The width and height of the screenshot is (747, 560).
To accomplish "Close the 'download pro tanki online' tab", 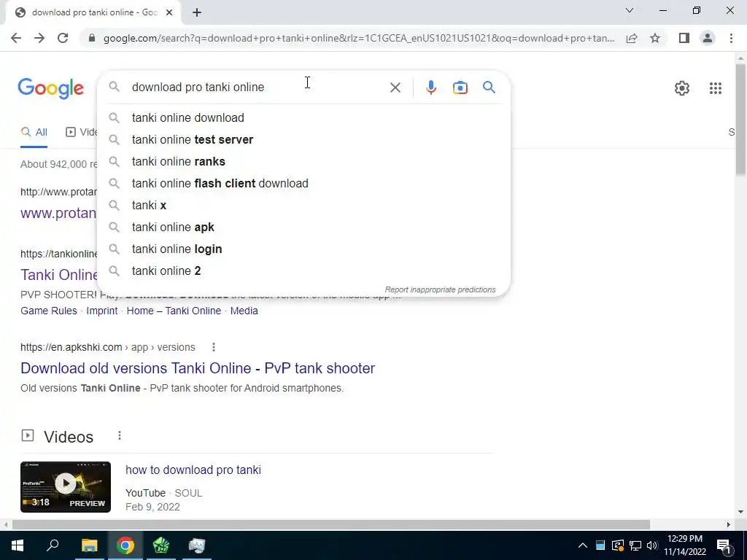I will [x=169, y=13].
